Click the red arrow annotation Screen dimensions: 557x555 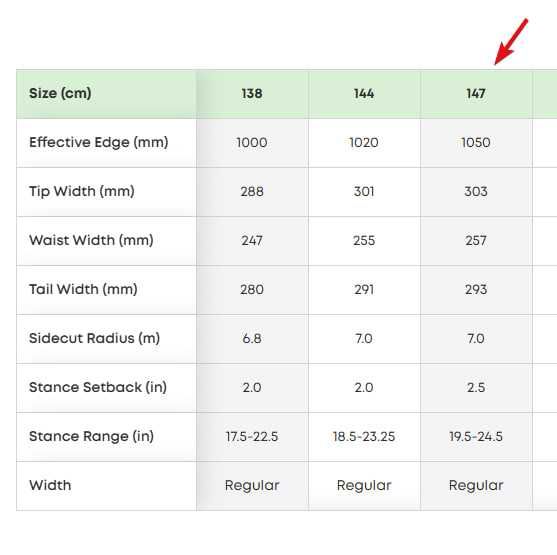pos(511,42)
